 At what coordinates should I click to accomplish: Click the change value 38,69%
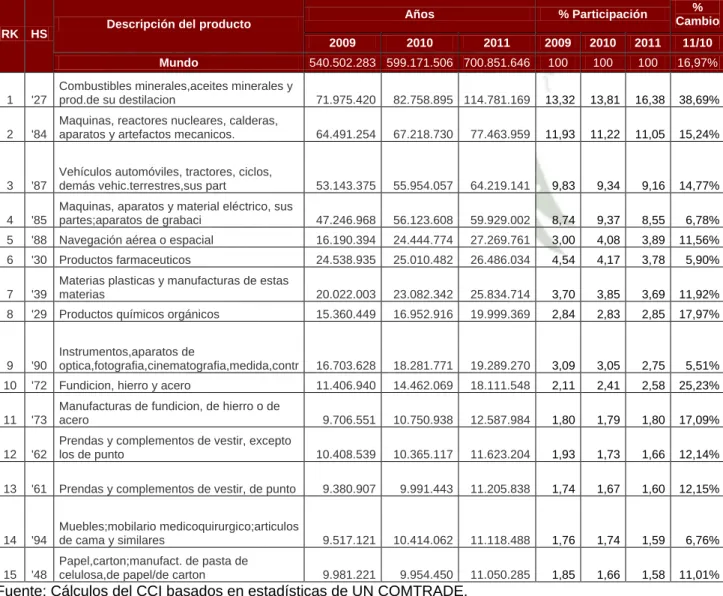tap(699, 100)
